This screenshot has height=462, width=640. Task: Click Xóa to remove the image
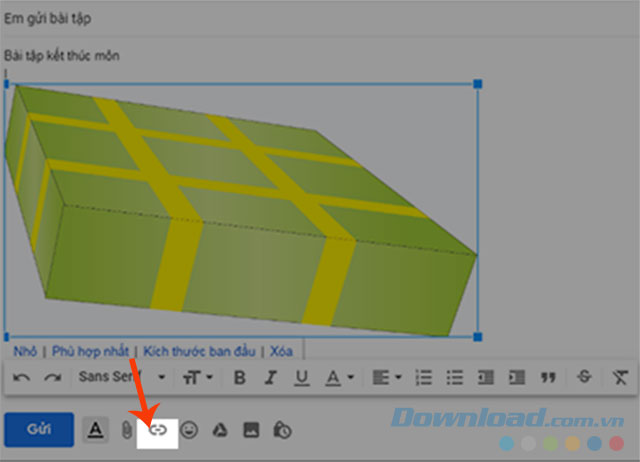281,351
